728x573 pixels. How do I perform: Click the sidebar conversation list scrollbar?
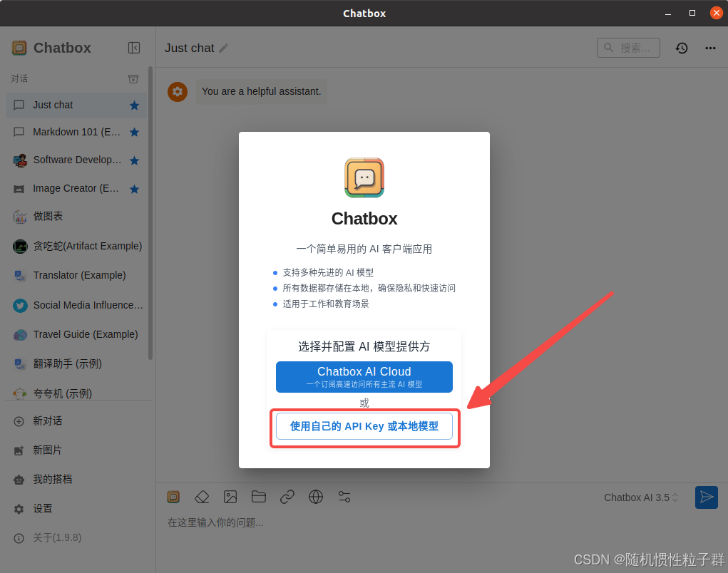(150, 213)
